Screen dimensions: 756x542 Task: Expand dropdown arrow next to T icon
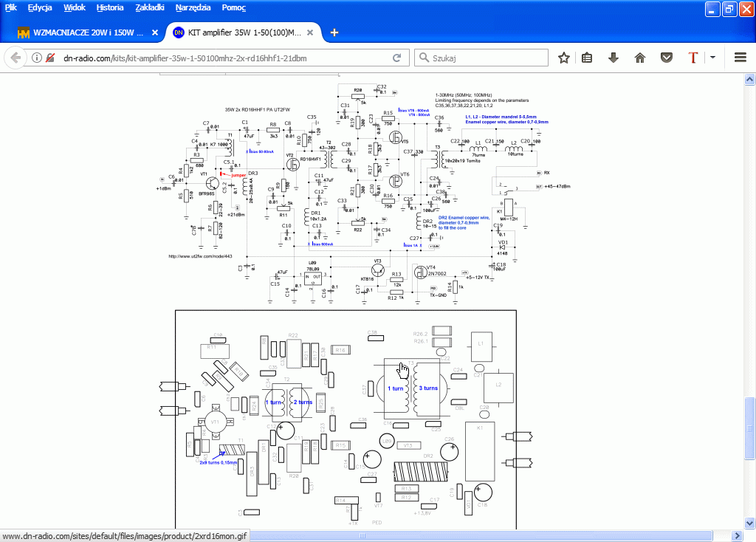(x=713, y=58)
